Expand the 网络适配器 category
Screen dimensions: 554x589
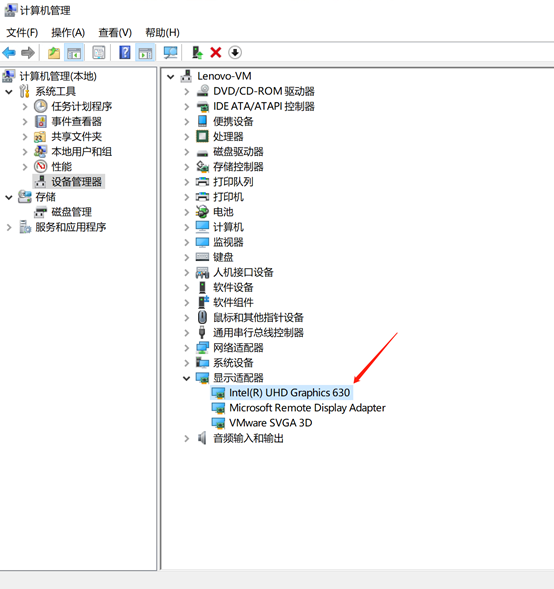[187, 348]
